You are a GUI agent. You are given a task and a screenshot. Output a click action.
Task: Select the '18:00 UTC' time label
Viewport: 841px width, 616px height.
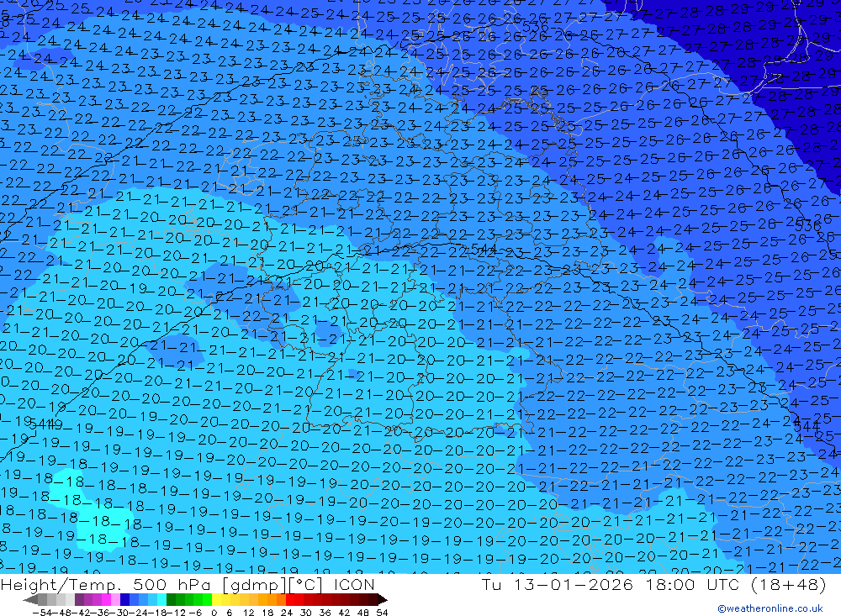[692, 584]
